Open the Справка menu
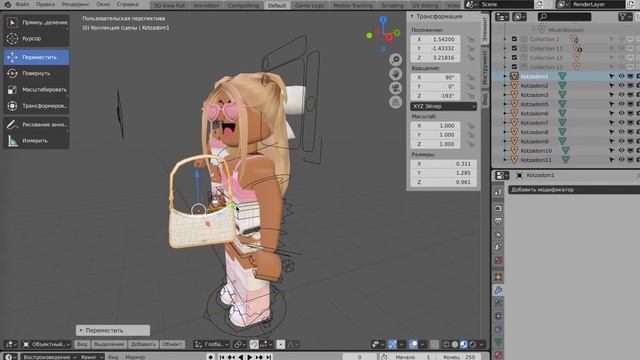The height and width of the screenshot is (360, 640). (127, 4)
